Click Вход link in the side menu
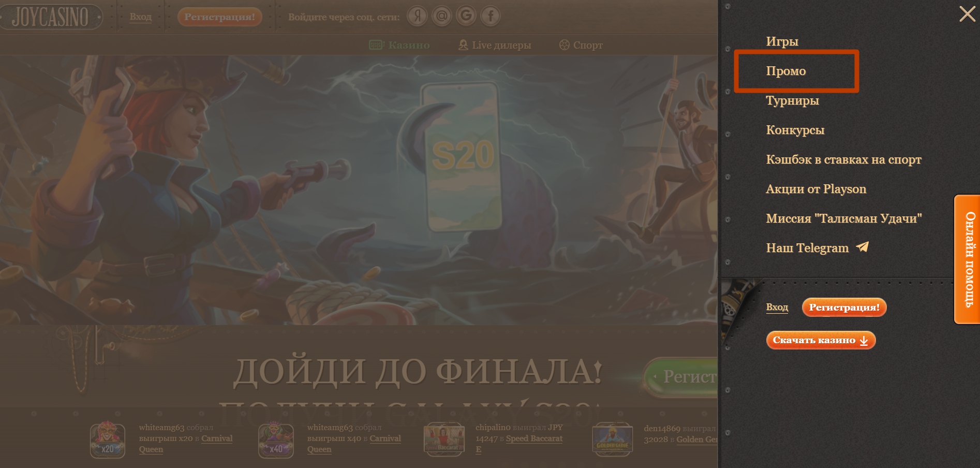The width and height of the screenshot is (980, 468). coord(777,307)
